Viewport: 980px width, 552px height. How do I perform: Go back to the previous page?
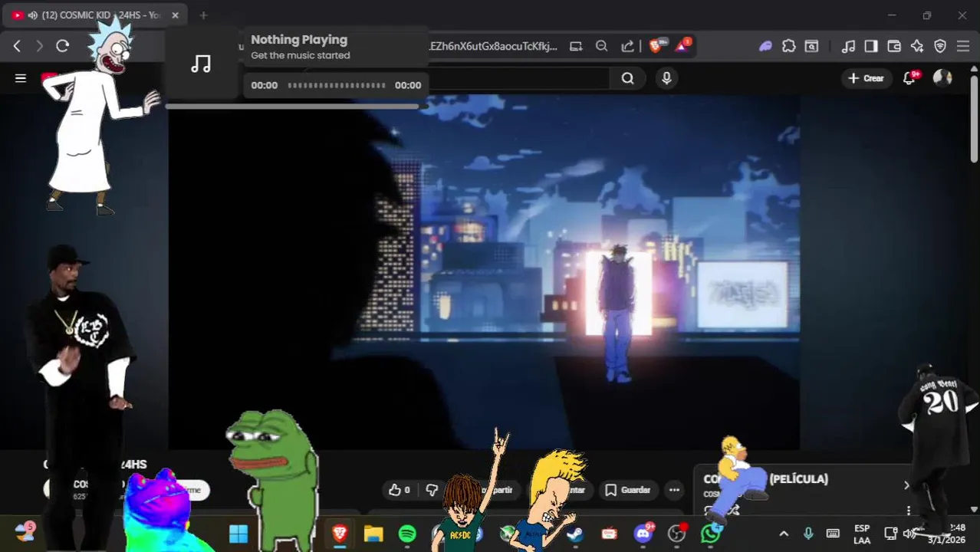(x=17, y=46)
